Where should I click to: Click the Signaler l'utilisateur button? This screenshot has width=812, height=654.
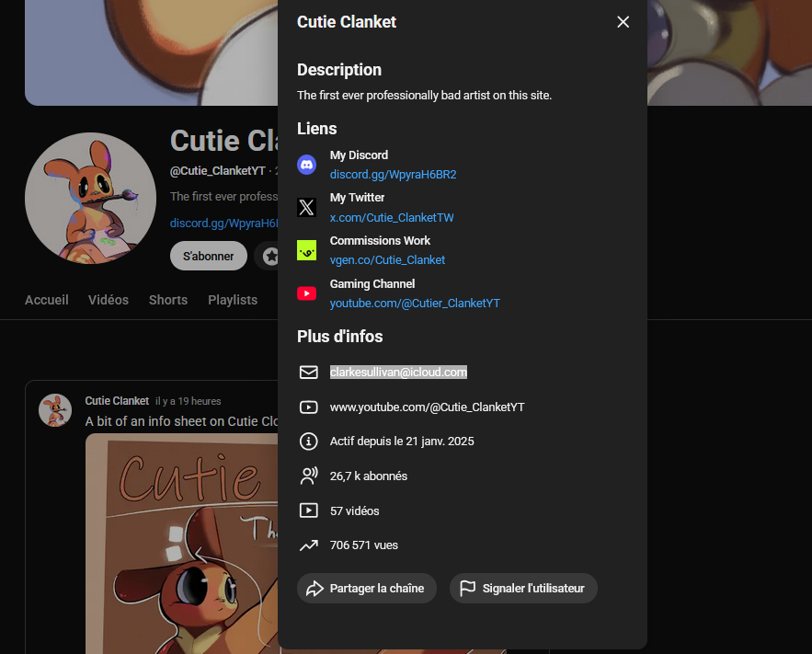[x=523, y=589]
